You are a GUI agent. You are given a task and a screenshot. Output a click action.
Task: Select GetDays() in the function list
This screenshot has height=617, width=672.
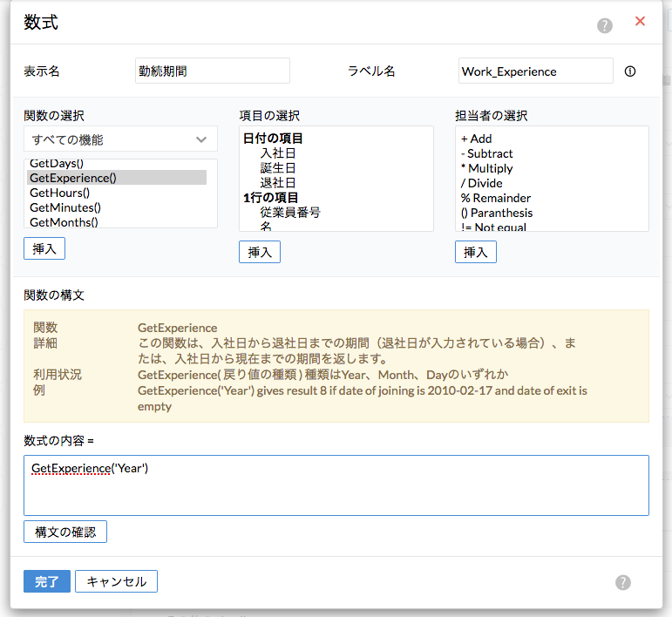tap(57, 164)
